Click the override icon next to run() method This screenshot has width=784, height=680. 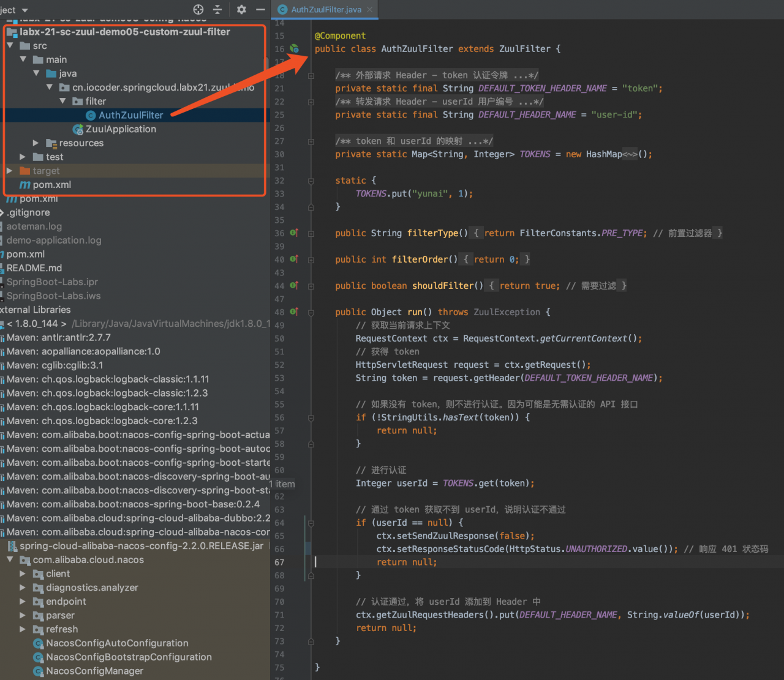coord(294,312)
